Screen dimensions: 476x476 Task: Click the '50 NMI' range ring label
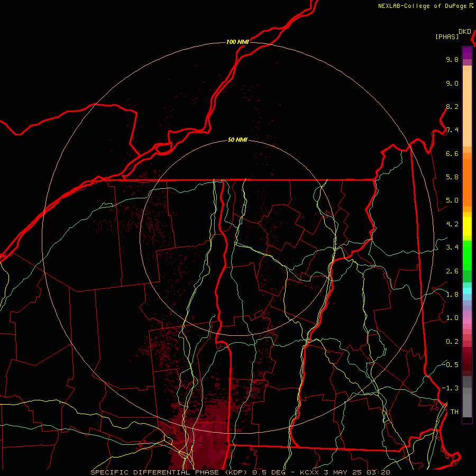[237, 140]
